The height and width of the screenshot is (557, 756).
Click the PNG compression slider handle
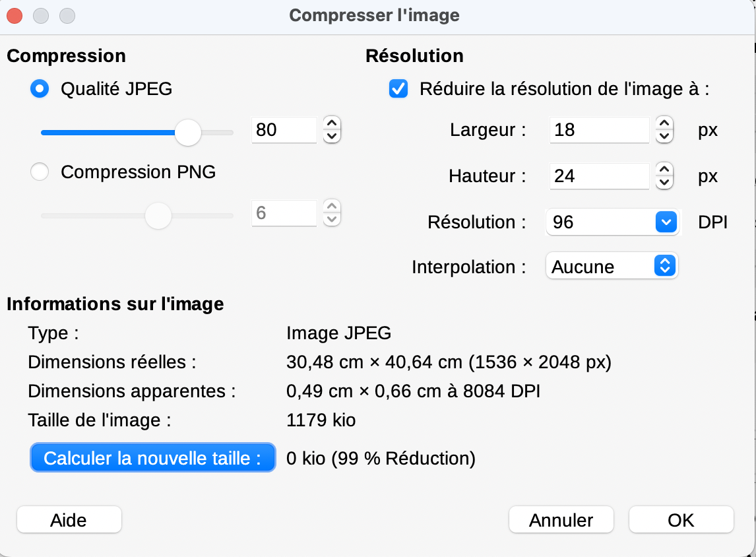[x=158, y=216]
